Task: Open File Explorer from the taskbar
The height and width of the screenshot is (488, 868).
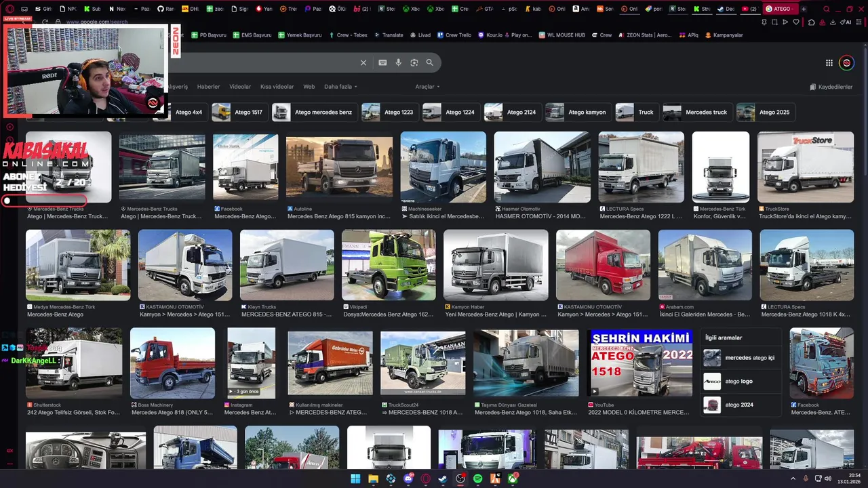Action: (373, 479)
